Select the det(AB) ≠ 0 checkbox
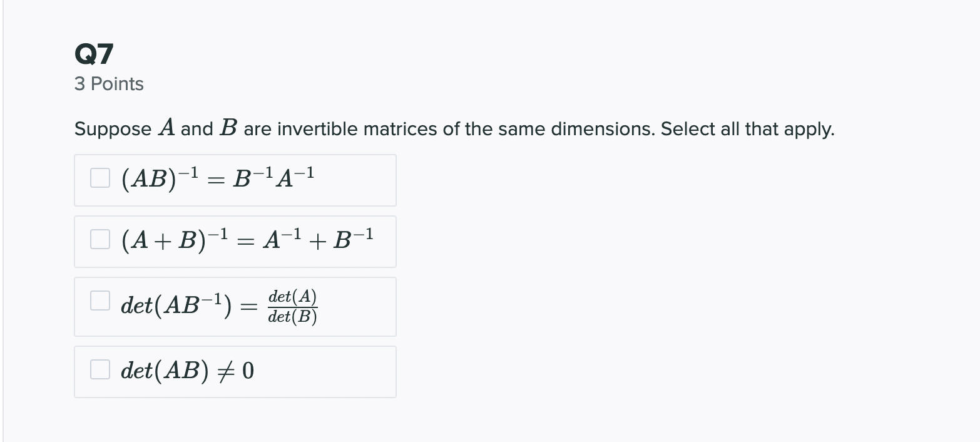This screenshot has width=980, height=442. (100, 370)
